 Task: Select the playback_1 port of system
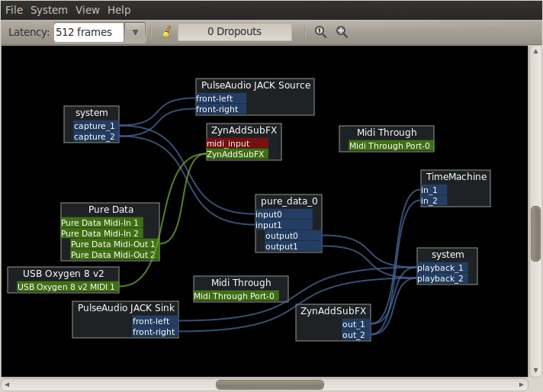point(442,268)
